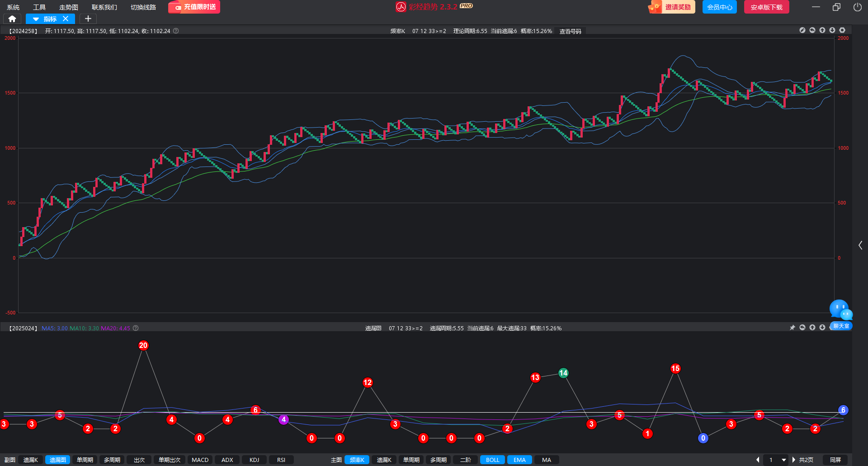Viewport: 868px width, 466px height.
Task: Click the down arrow icon on sub chart
Action: click(x=822, y=328)
